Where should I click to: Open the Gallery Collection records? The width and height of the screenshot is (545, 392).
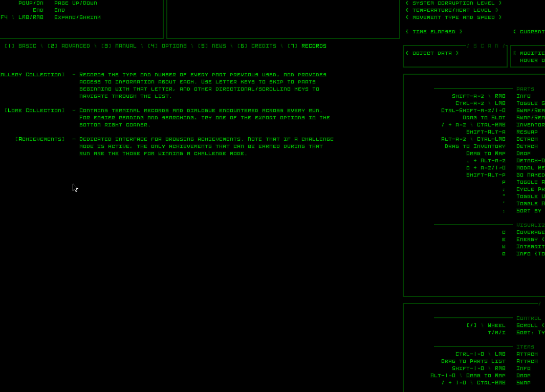(32, 75)
